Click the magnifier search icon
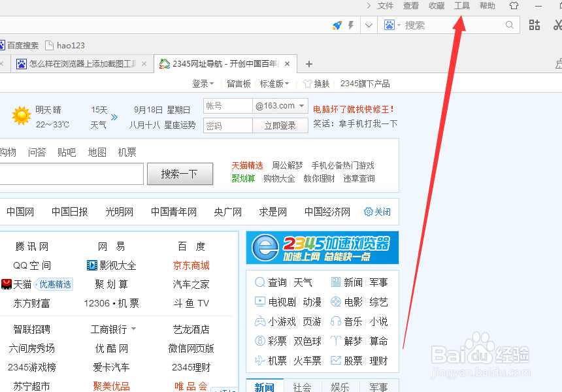 [509, 25]
